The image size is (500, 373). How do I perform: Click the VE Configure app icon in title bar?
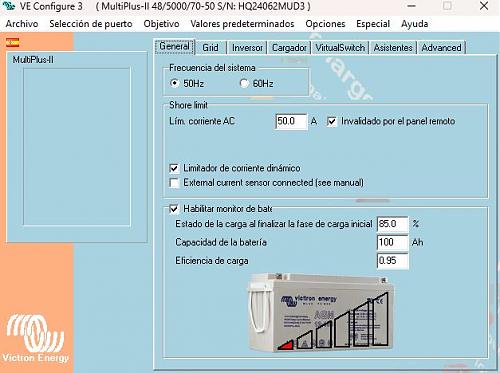8,6
